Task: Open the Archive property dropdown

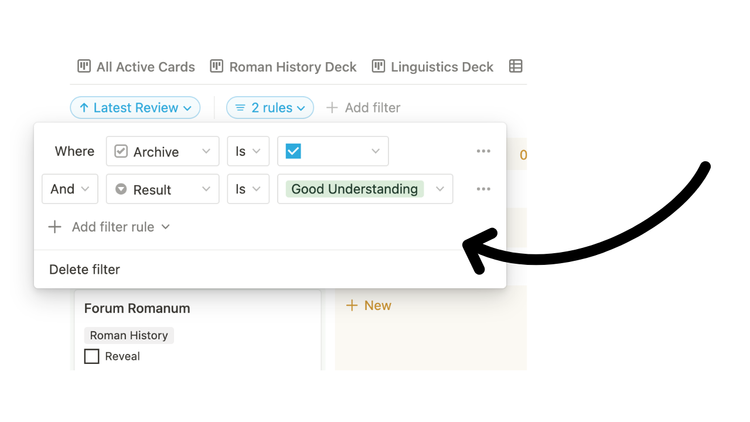Action: tap(162, 151)
